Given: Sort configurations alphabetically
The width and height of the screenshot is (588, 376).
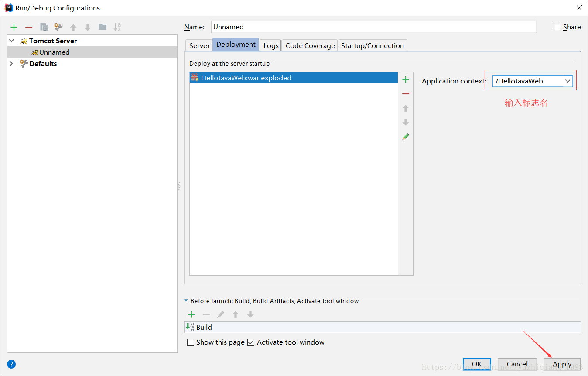Looking at the screenshot, I should 117,27.
